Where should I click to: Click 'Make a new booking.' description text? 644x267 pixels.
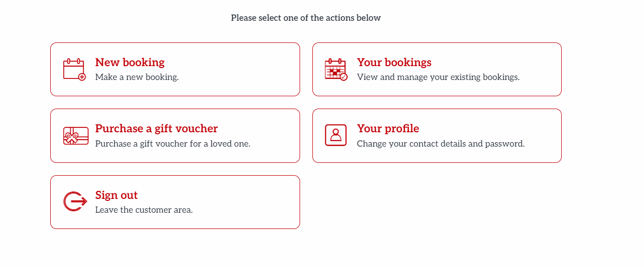coord(137,77)
